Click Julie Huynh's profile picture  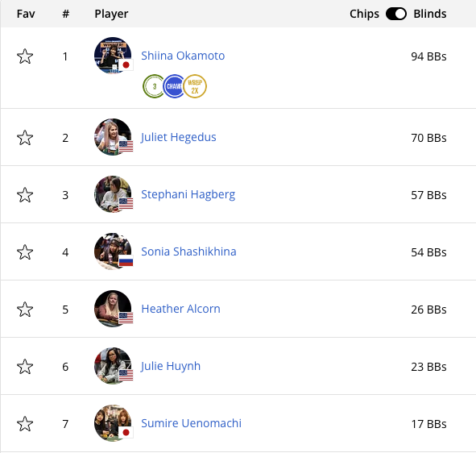tap(113, 366)
